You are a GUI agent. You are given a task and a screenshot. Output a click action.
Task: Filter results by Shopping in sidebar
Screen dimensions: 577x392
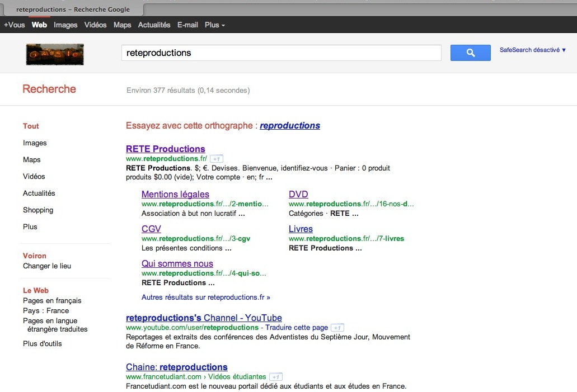[x=38, y=210]
